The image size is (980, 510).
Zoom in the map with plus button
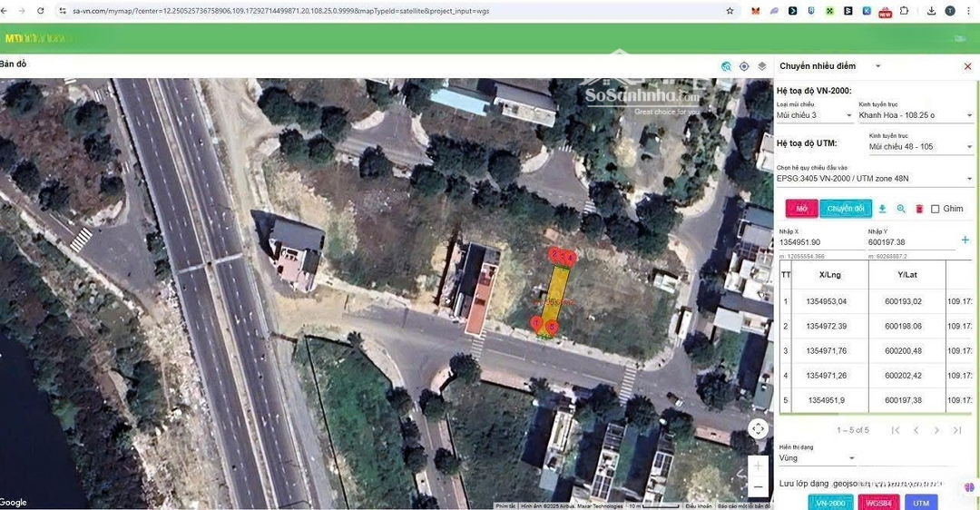tap(758, 466)
